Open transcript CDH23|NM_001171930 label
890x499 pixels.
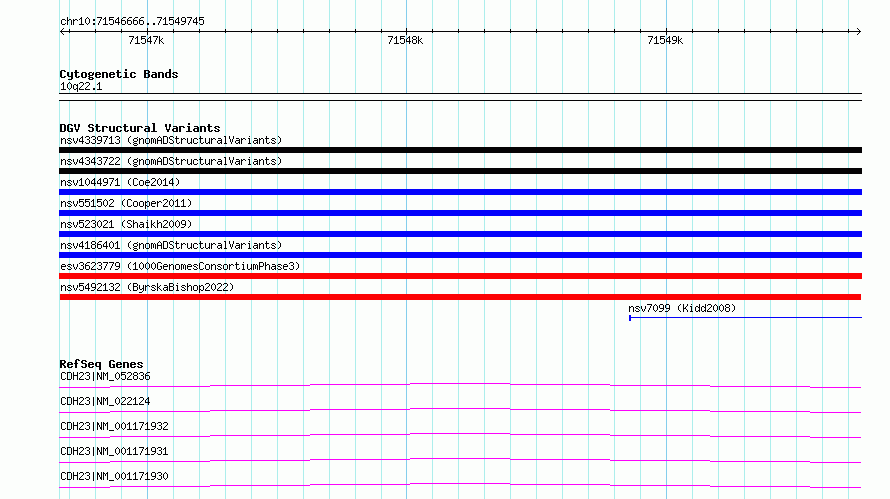[x=114, y=476]
